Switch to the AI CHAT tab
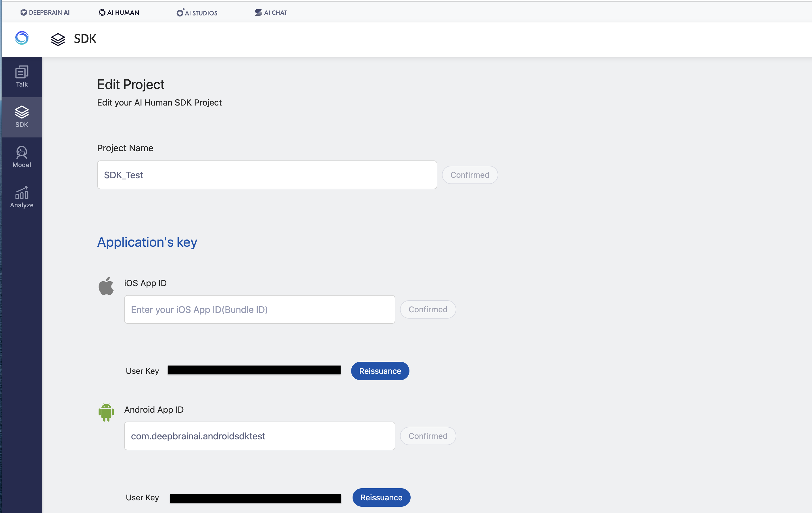812x513 pixels. click(271, 12)
